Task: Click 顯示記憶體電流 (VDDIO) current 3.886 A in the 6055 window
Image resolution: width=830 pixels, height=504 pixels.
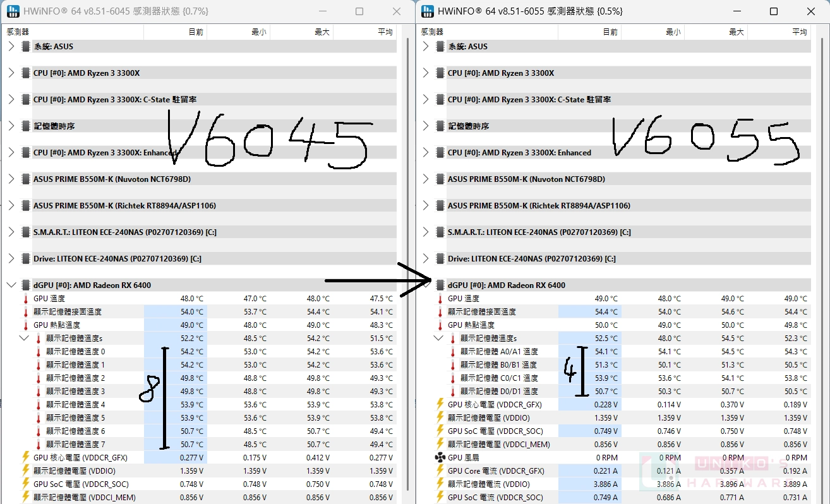Action: click(x=604, y=484)
